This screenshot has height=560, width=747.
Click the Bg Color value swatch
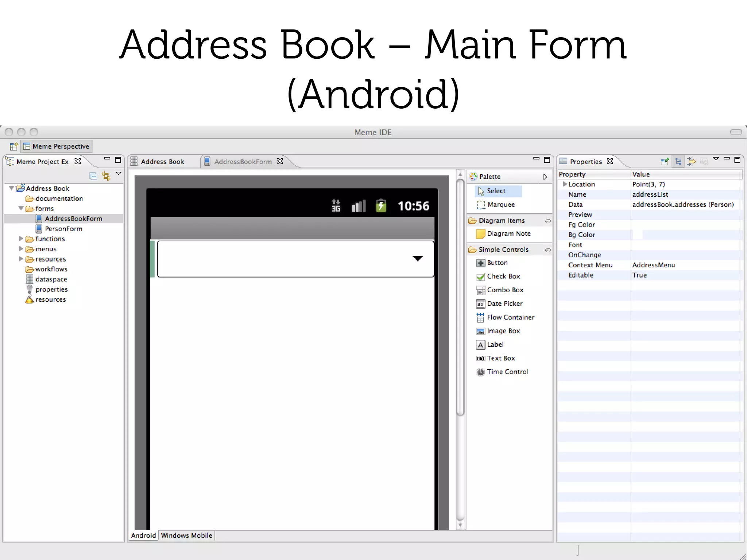point(637,235)
